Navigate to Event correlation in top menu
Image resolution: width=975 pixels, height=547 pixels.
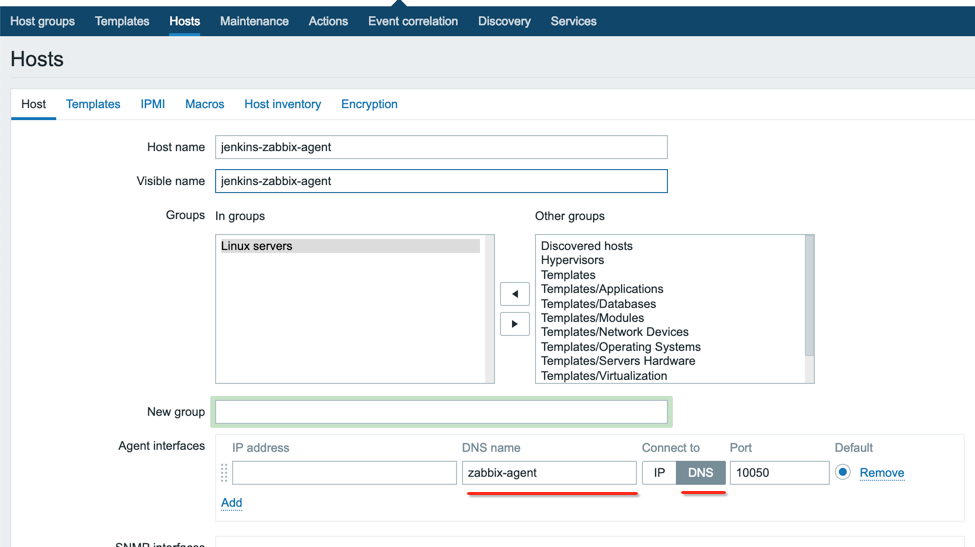pyautogui.click(x=412, y=21)
